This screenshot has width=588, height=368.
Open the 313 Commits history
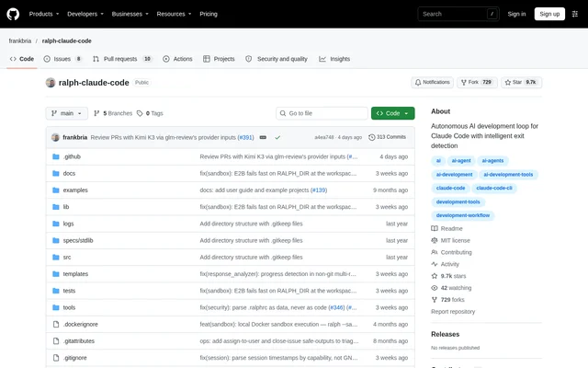[387, 137]
